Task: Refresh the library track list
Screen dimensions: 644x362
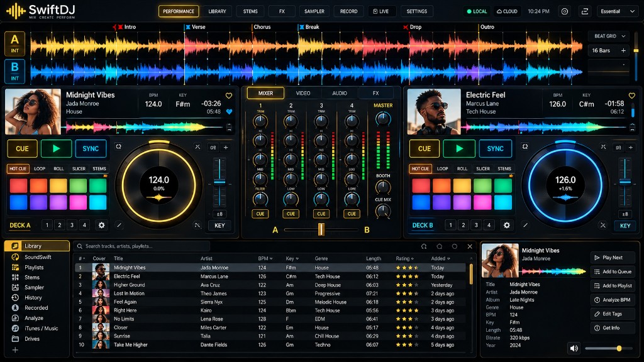Action: [424, 246]
